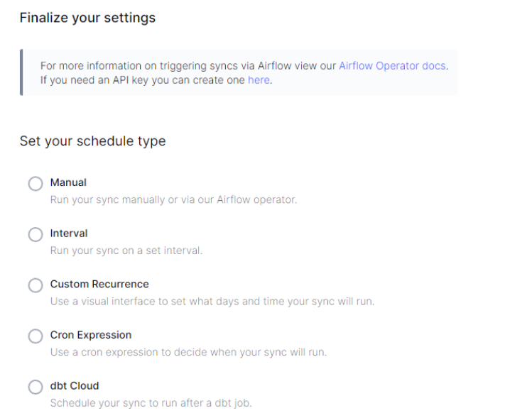
Task: Select the Manual schedule radio button
Action: click(x=36, y=183)
